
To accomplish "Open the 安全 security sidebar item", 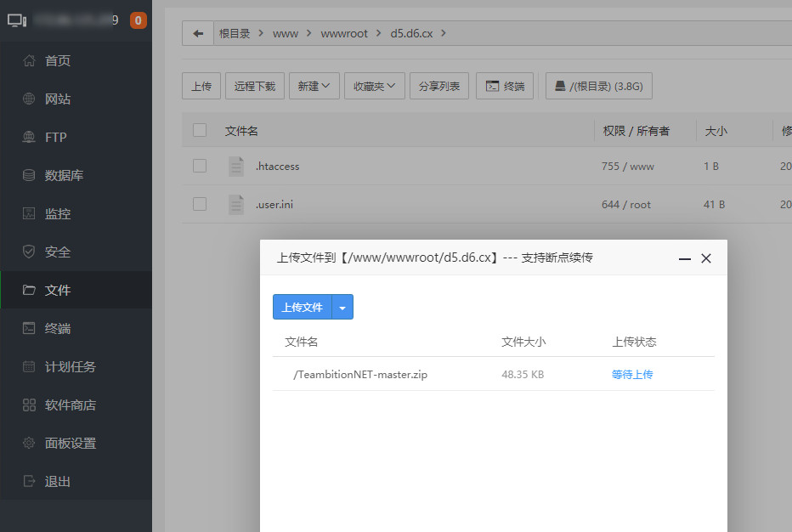I will click(76, 252).
